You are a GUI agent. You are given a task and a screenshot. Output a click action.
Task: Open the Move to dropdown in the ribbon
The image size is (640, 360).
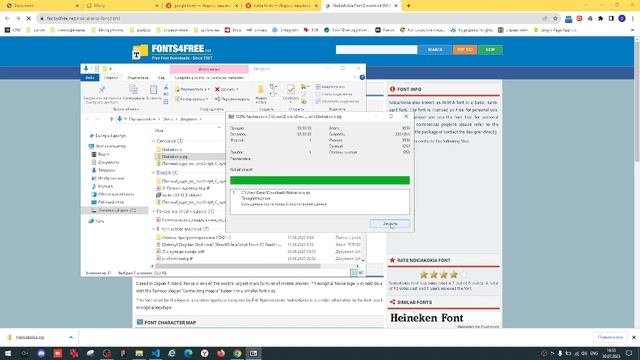192,89
